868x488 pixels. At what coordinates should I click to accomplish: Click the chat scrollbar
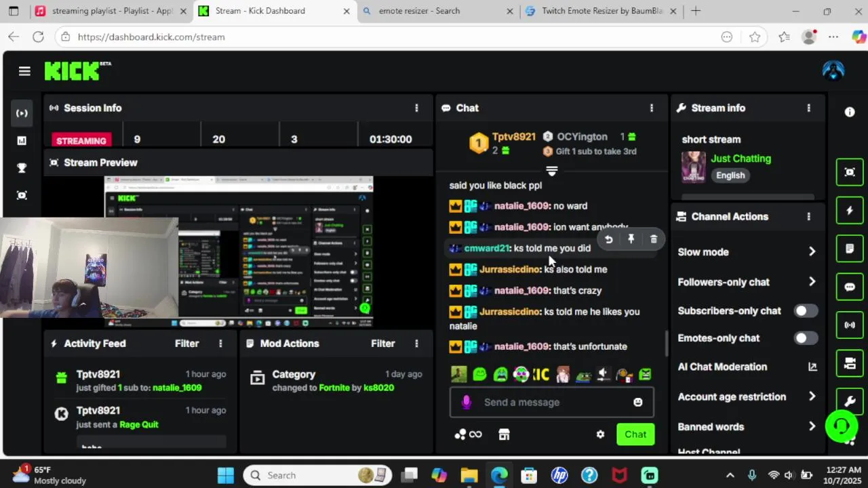666,344
